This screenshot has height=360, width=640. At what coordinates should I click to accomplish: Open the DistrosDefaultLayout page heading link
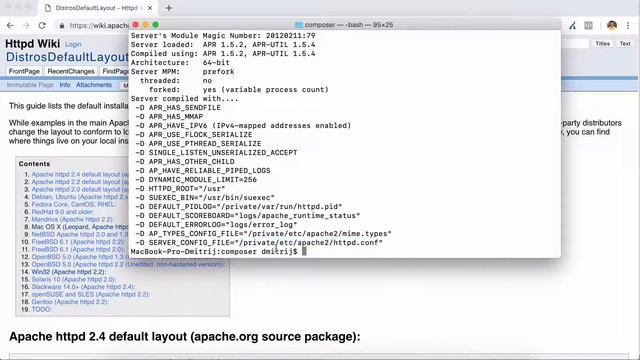(67, 57)
